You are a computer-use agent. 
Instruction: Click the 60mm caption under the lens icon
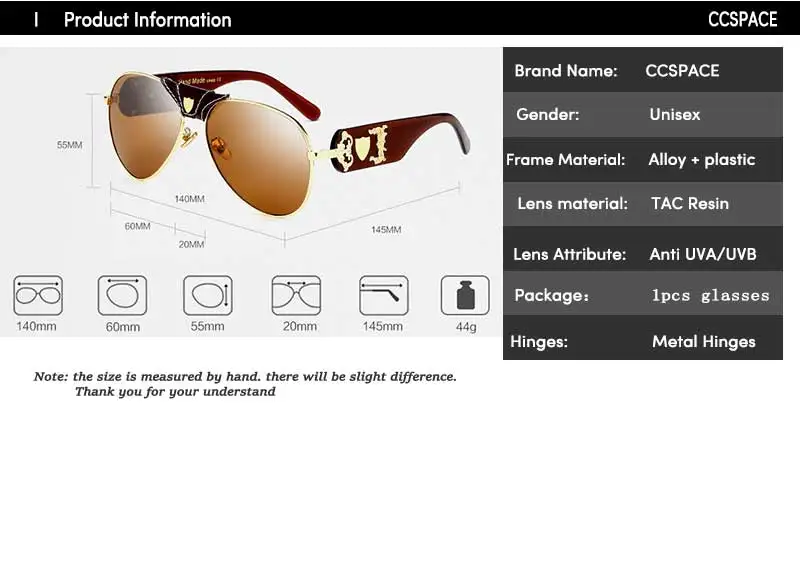coord(122,327)
